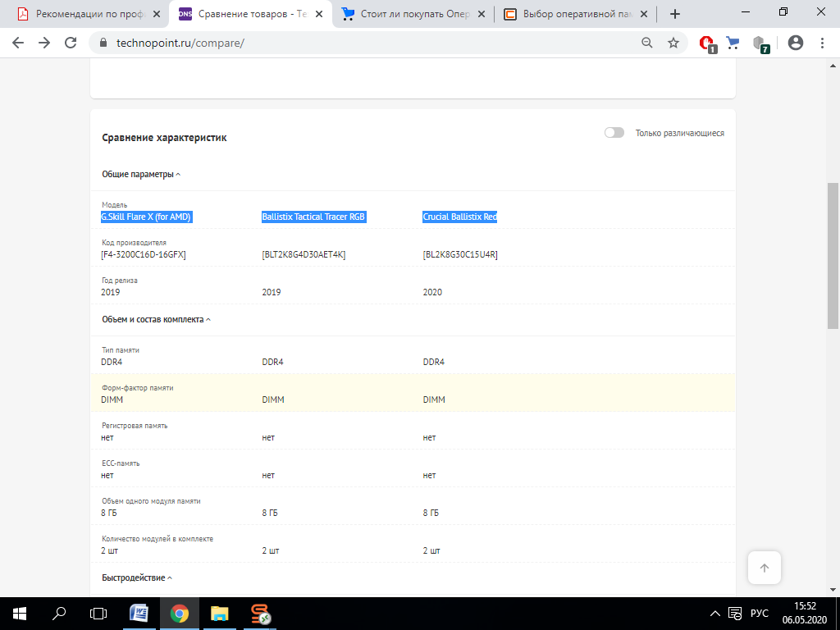Go forward using the browser arrow

[x=44, y=43]
